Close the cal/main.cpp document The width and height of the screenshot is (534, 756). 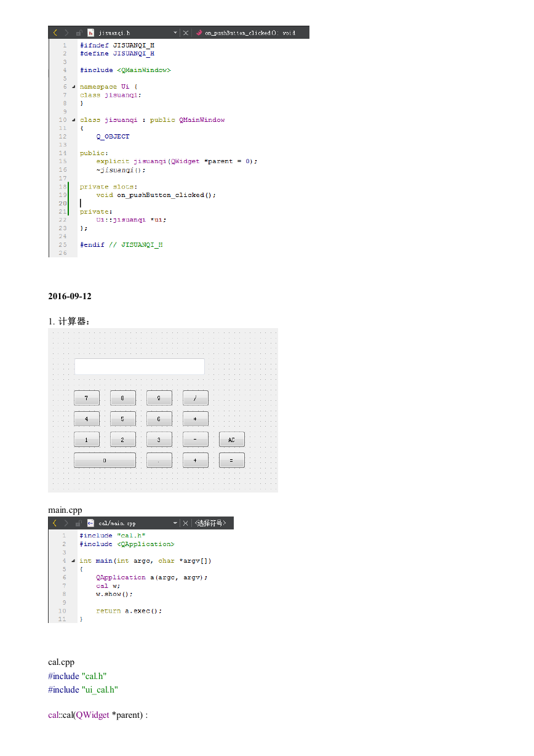click(x=186, y=523)
